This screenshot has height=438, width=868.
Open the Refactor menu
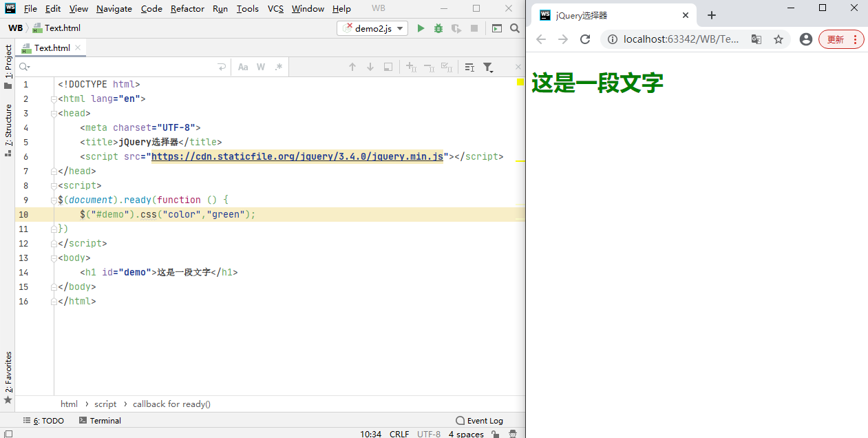tap(187, 9)
